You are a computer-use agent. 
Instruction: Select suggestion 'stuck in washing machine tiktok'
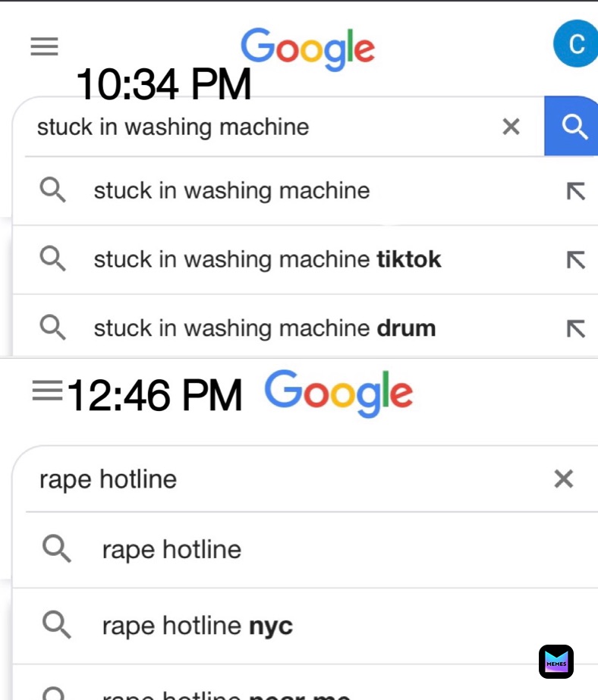305,259
